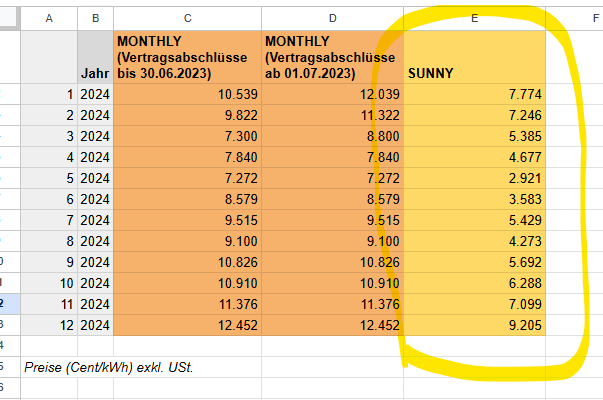
Task: Click the 'MONTHLY (Vertragsabschlüsse ab 01.07.2023)' header cell
Action: pos(333,57)
